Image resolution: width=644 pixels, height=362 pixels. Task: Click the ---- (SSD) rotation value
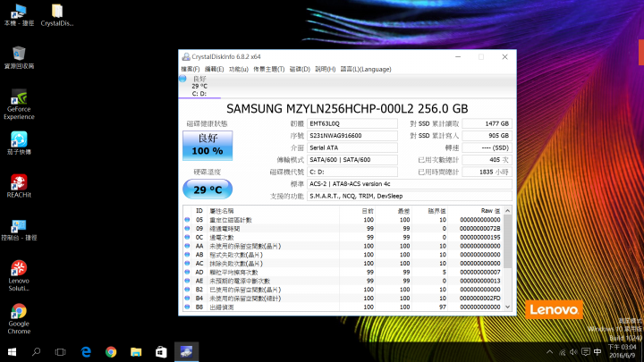(487, 147)
